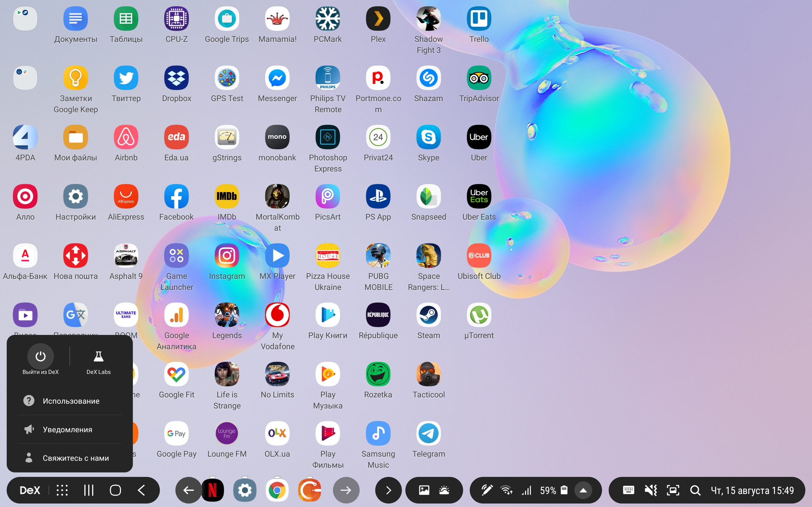Toggle Wi-Fi from the status tray

pyautogui.click(x=506, y=490)
